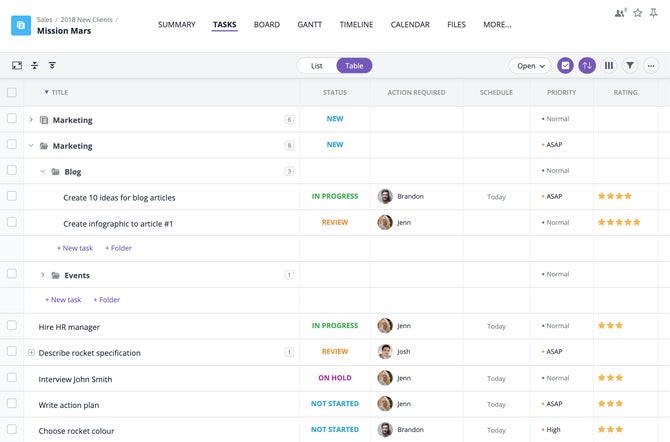670x442 pixels.
Task: Click IN PROGRESS status of blog ideas task
Action: click(335, 196)
